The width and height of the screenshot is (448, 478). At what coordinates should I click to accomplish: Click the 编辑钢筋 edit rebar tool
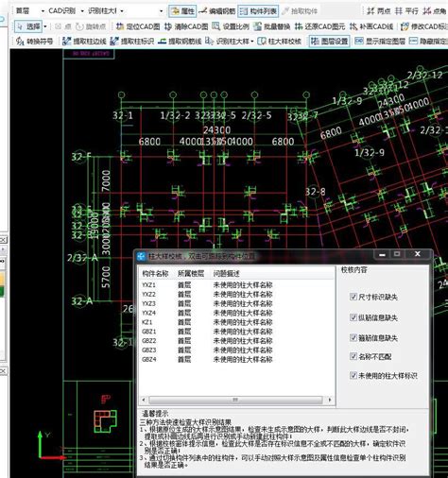217,11
